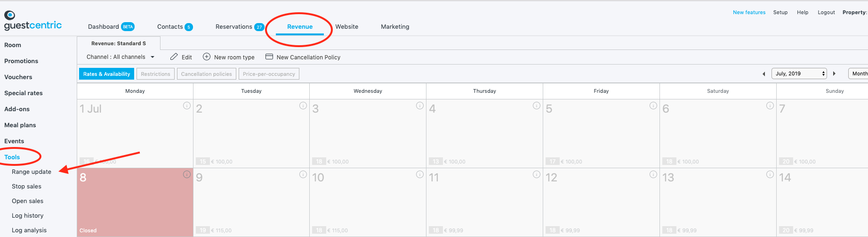The width and height of the screenshot is (868, 237).
Task: Click Reservations count badge 27
Action: point(259,27)
